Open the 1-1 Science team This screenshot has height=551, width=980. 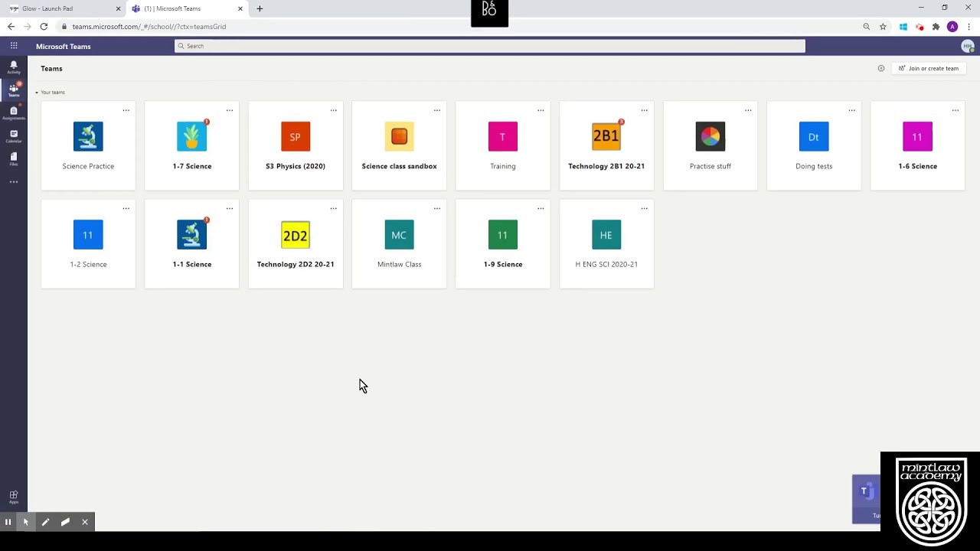pyautogui.click(x=191, y=243)
